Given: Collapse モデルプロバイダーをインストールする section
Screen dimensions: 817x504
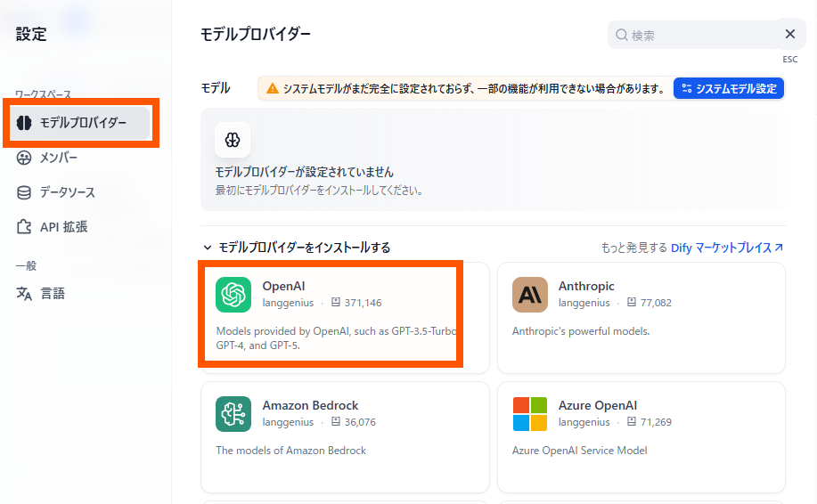Looking at the screenshot, I should [x=208, y=248].
